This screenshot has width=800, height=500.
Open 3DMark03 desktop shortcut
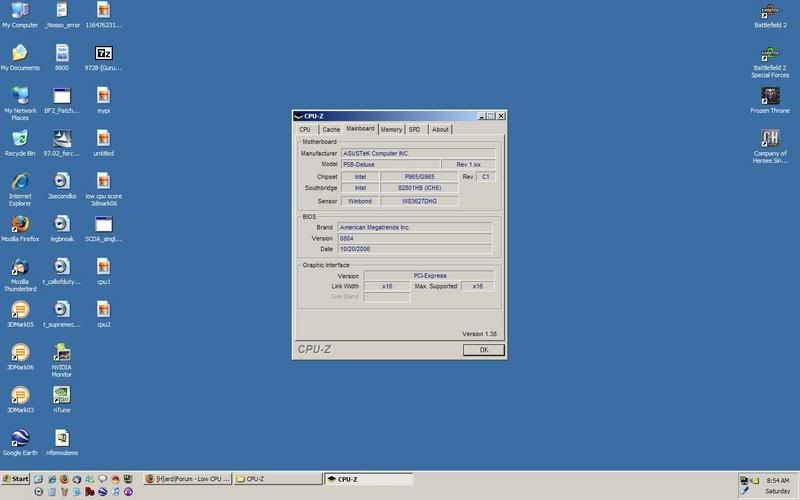click(x=20, y=400)
